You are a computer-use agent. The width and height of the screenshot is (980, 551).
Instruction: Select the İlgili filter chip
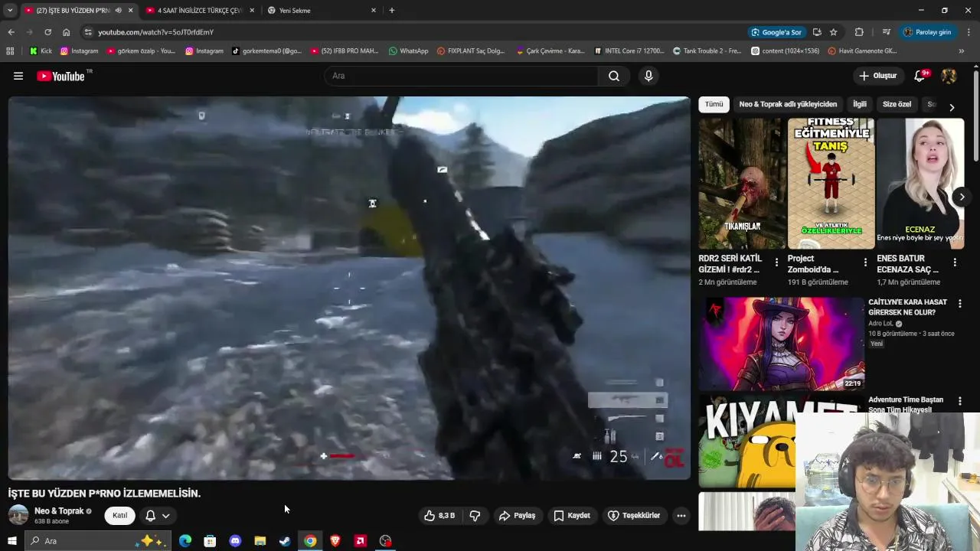[x=860, y=104]
